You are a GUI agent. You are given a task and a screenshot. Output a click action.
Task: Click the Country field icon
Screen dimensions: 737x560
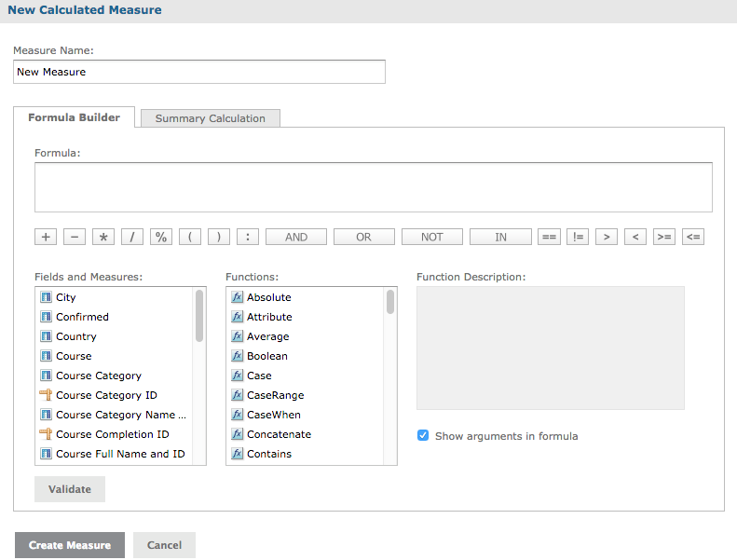click(46, 336)
